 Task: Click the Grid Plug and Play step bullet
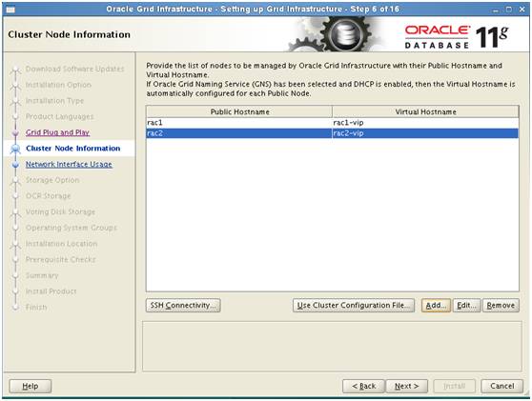[x=15, y=133]
